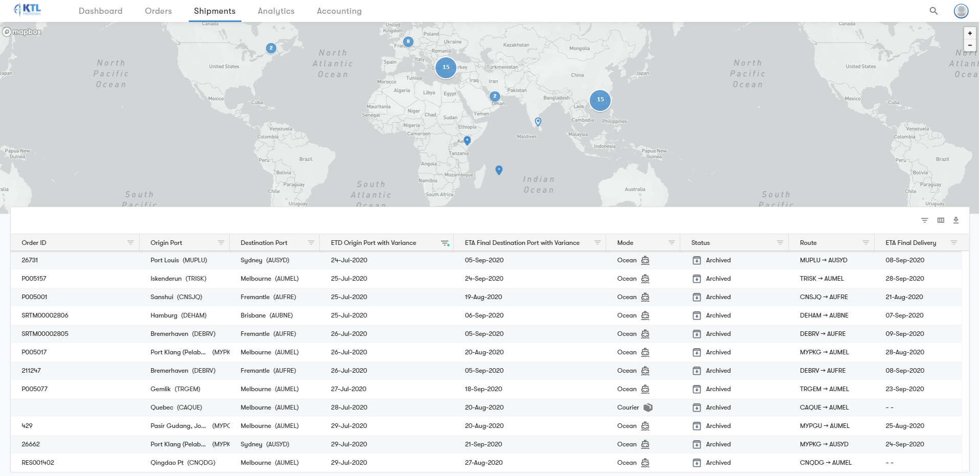Click the download icon to export shipments
Image resolution: width=980 pixels, height=476 pixels.
pyautogui.click(x=956, y=220)
